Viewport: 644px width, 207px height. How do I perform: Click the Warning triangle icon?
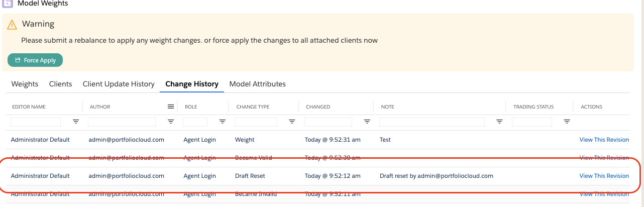coord(13,24)
